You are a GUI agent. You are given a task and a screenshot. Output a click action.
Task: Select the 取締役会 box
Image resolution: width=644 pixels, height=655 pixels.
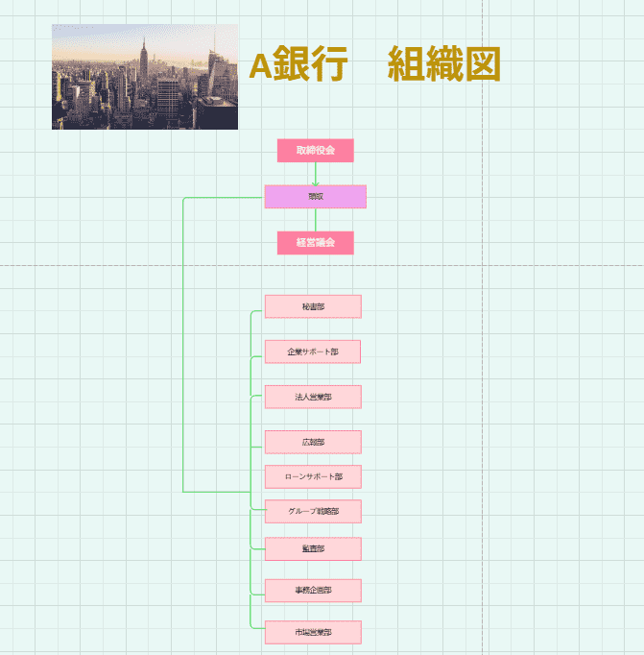point(316,151)
